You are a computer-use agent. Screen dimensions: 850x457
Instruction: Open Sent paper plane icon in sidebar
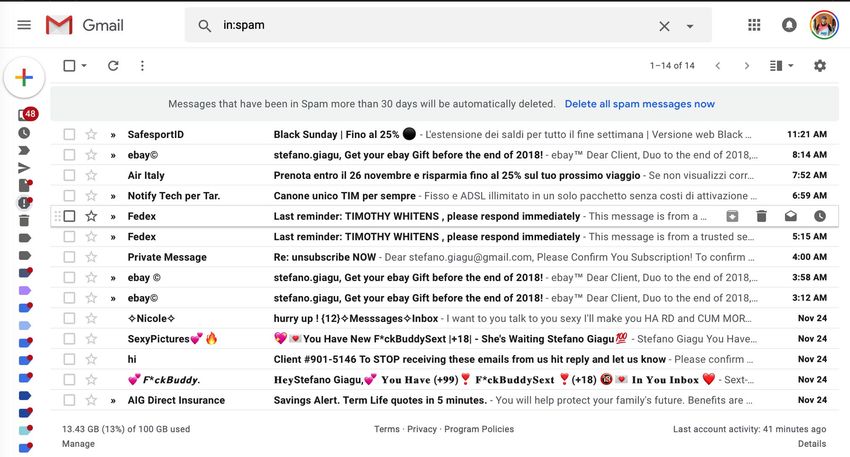[x=24, y=168]
